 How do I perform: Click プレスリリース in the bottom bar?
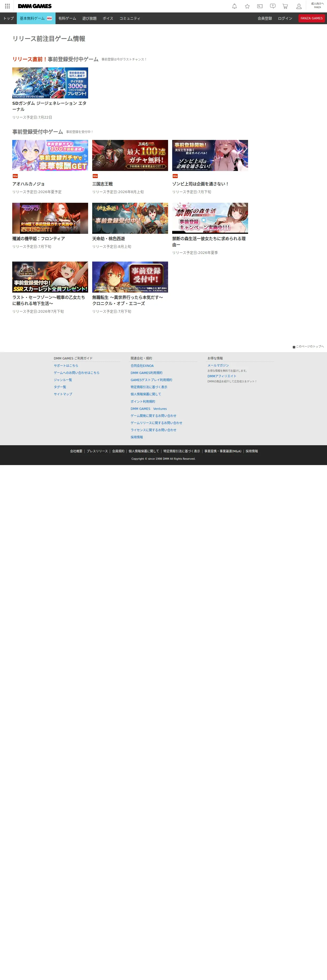coord(97,451)
